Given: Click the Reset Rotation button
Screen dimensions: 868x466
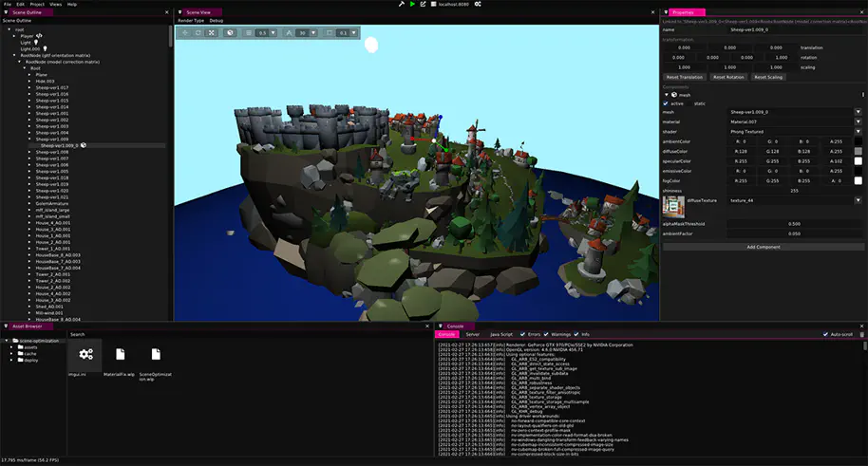Looking at the screenshot, I should tap(730, 77).
